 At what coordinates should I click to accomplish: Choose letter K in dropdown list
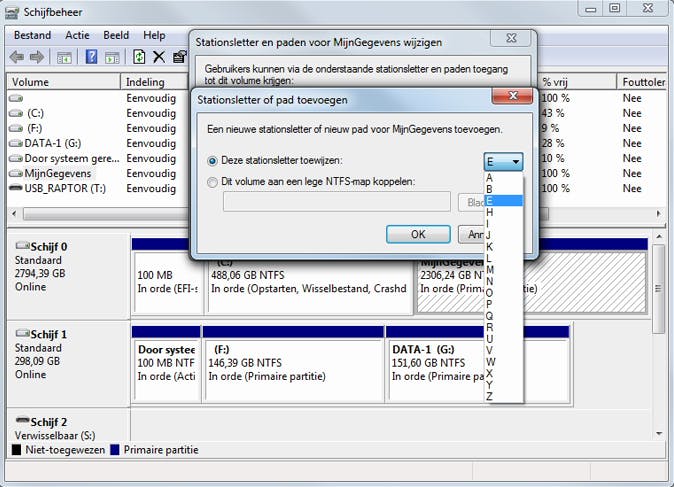(503, 247)
